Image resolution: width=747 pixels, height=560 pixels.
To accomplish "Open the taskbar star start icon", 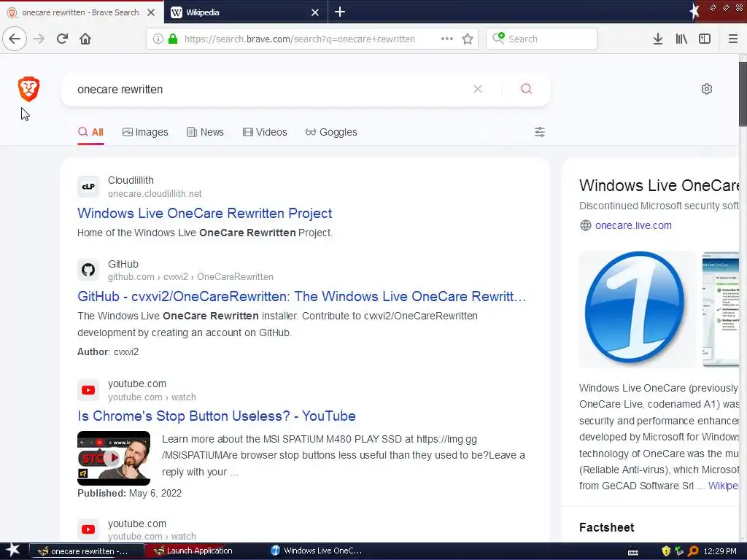I will 12,551.
